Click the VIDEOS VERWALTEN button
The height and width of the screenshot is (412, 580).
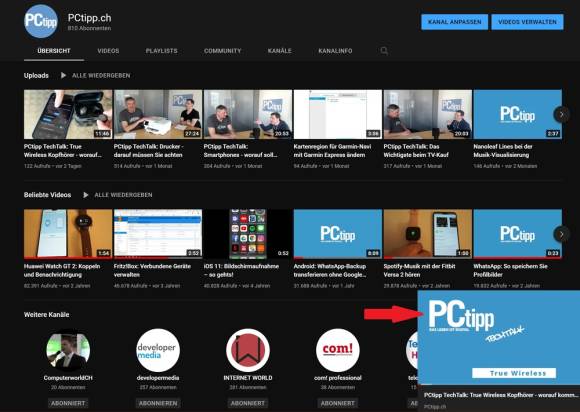pyautogui.click(x=527, y=22)
